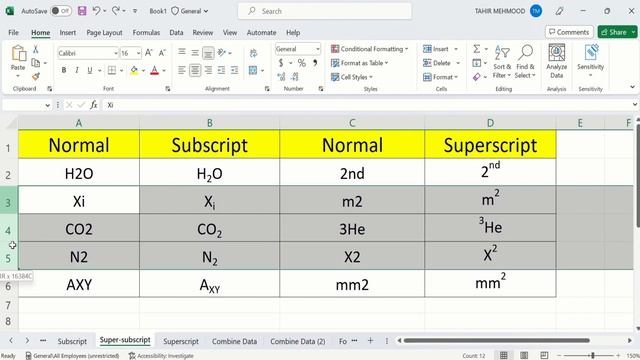Toggle AutoSave switch
This screenshot has height=360, width=640.
coord(60,11)
